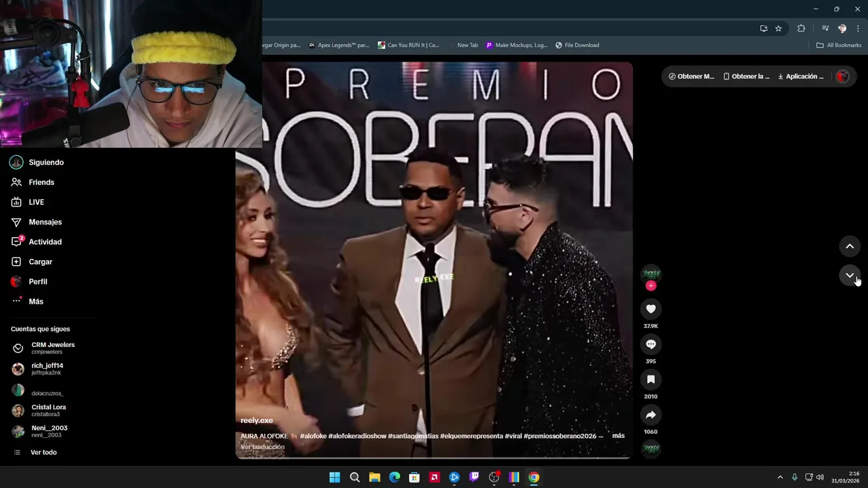868x488 pixels.
Task: Open AMD software from the taskbar
Action: (x=434, y=477)
